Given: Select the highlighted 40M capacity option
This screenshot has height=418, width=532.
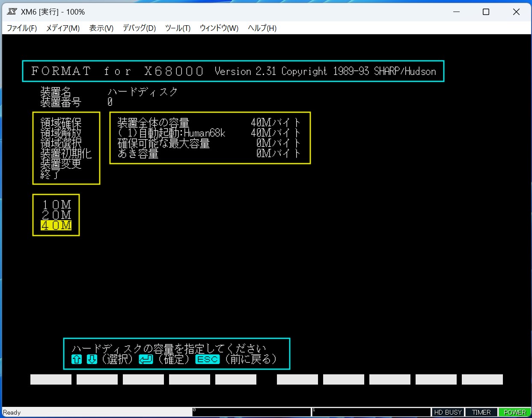Looking at the screenshot, I should (56, 225).
